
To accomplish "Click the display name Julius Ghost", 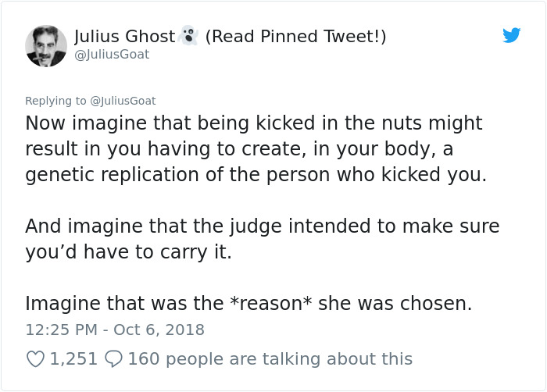I will [124, 36].
